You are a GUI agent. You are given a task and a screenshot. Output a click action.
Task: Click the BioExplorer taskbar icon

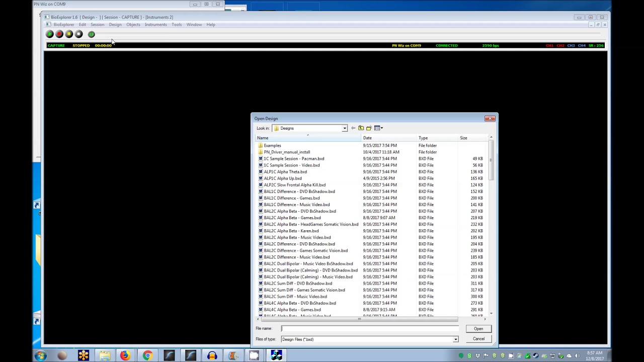tap(276, 356)
